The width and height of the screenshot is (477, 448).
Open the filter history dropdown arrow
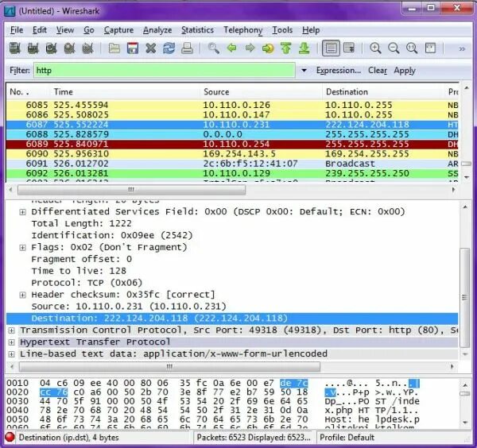coord(304,71)
